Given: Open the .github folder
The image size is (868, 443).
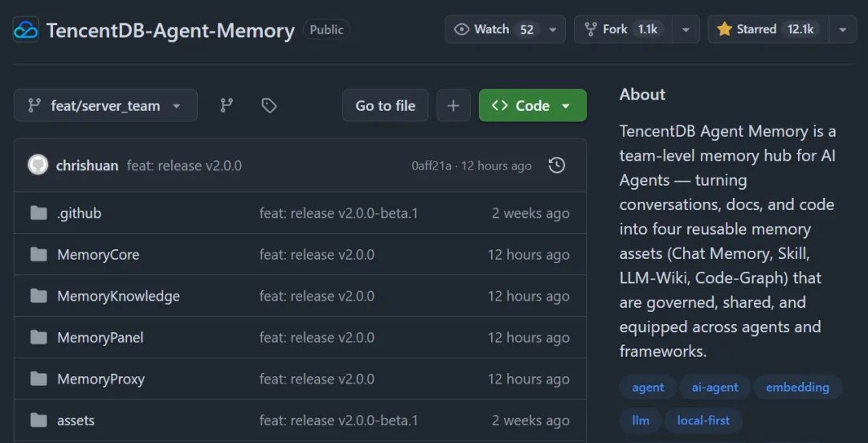Looking at the screenshot, I should tap(79, 213).
